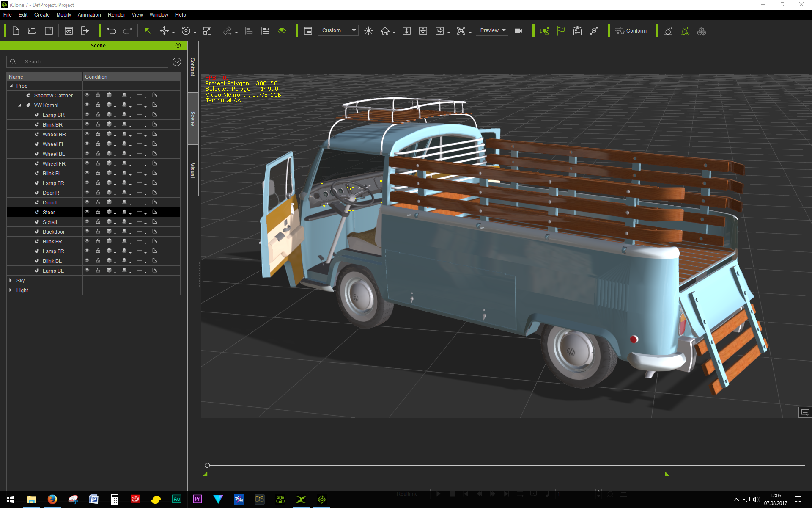The width and height of the screenshot is (812, 508).
Task: Close the Scene panel
Action: [178, 45]
